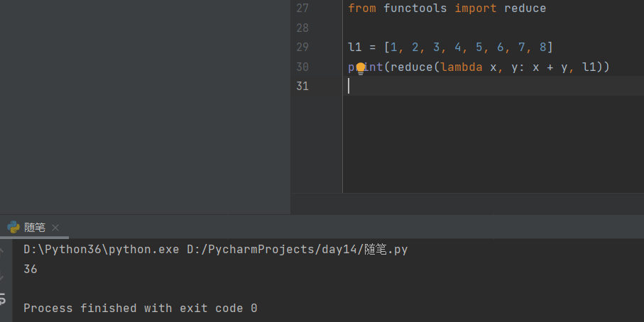Image resolution: width=644 pixels, height=322 pixels.
Task: Click line number 27 in the gutter
Action: pyautogui.click(x=302, y=9)
